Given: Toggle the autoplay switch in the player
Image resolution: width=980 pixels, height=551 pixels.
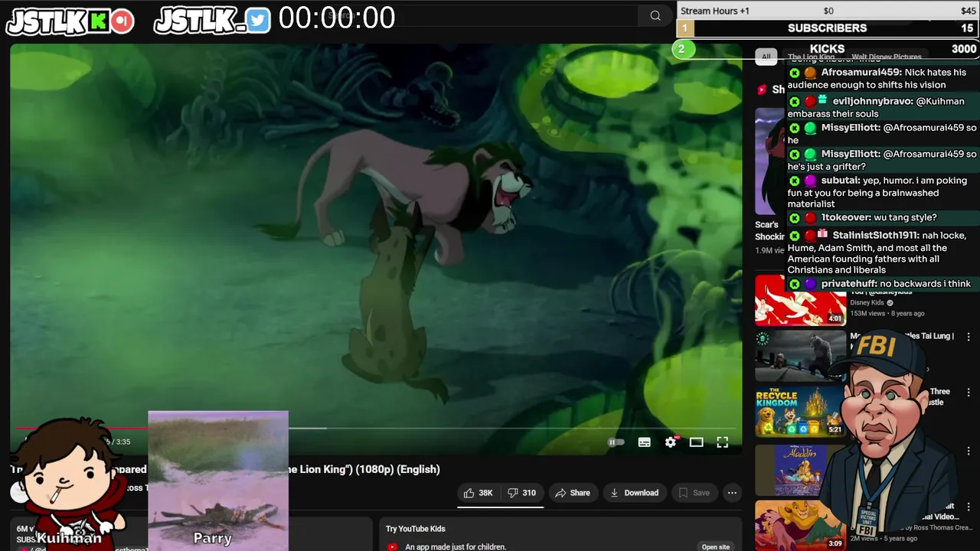Looking at the screenshot, I should (x=616, y=442).
